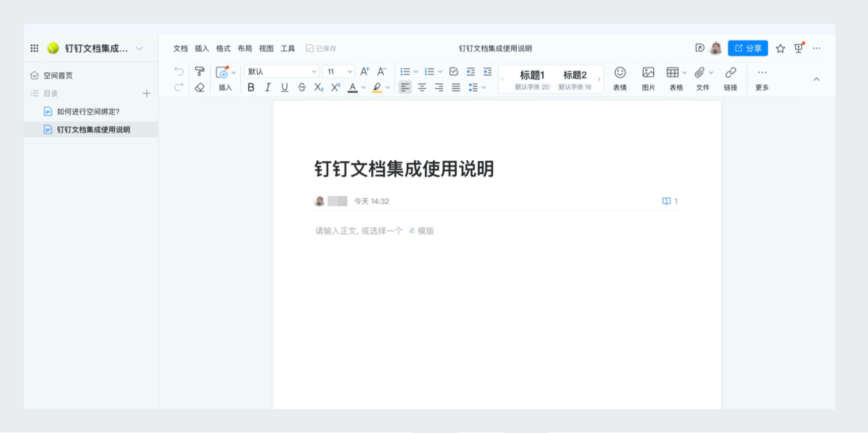Insert a picture via 图片 icon
The width and height of the screenshot is (868, 433).
pyautogui.click(x=648, y=79)
